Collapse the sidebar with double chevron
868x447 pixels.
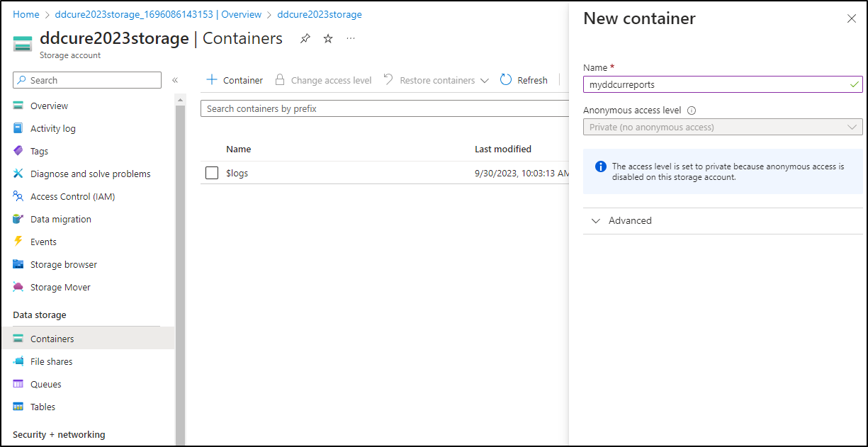175,80
